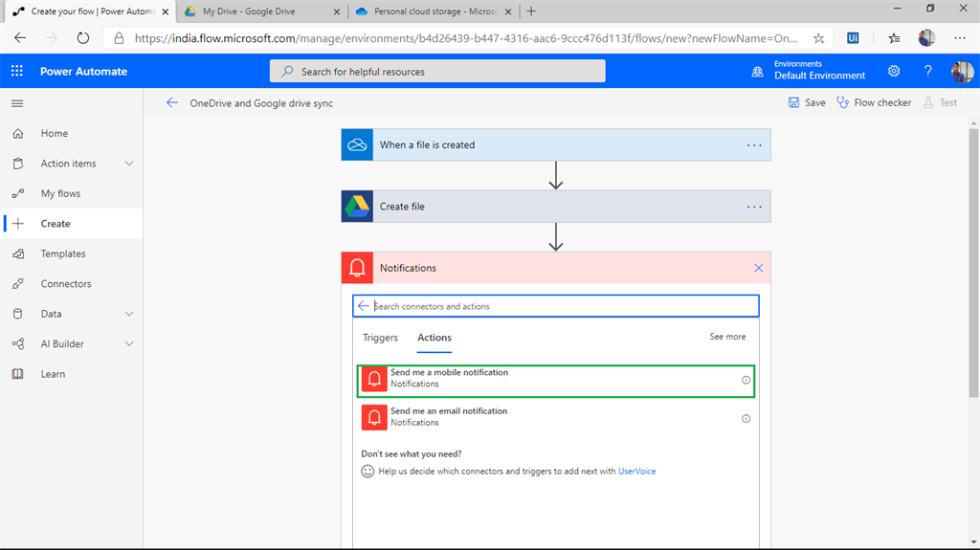This screenshot has height=550, width=980.
Task: Open the browser favorites list icon
Action: point(895,38)
